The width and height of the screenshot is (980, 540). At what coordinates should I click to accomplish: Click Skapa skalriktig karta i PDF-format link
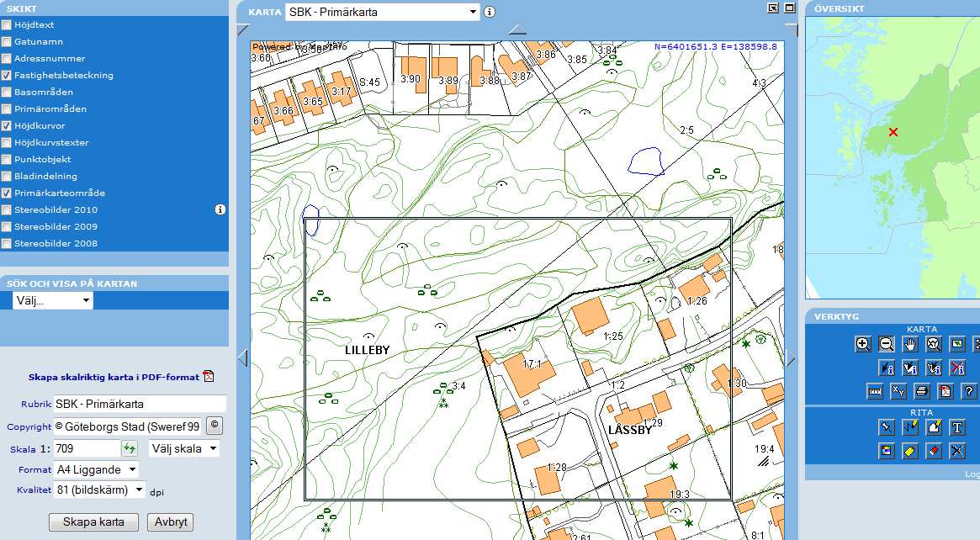click(114, 377)
